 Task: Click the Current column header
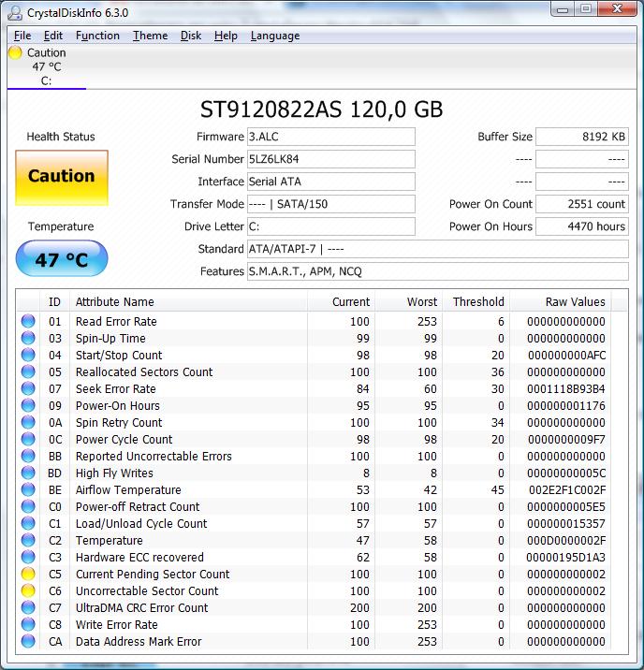point(341,301)
